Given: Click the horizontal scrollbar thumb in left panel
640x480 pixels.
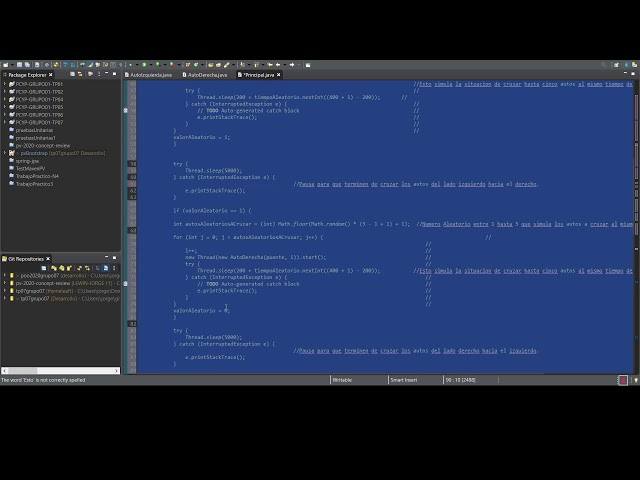Looking at the screenshot, I should tap(23, 371).
